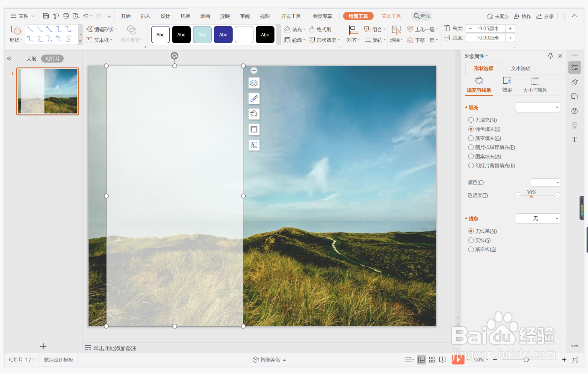Image resolution: width=588 pixels, height=374 pixels.
Task: Open the 插入 ribbon tab
Action: coord(145,16)
